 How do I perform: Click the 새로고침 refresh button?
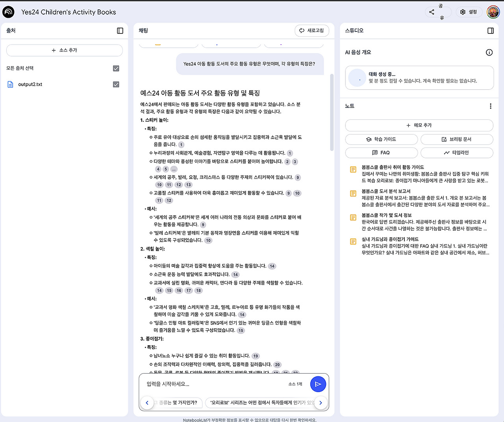tap(311, 30)
